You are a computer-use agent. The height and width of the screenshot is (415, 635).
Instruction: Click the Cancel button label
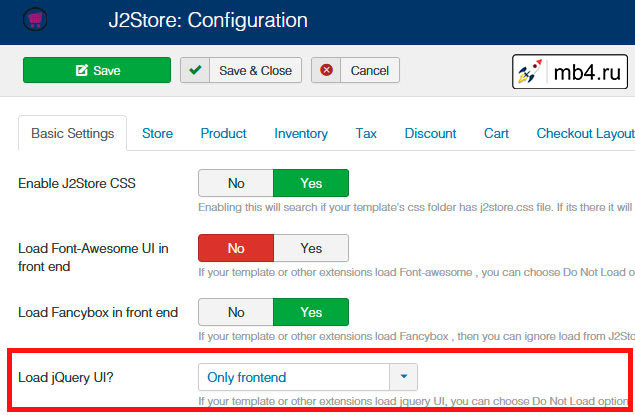pos(370,70)
